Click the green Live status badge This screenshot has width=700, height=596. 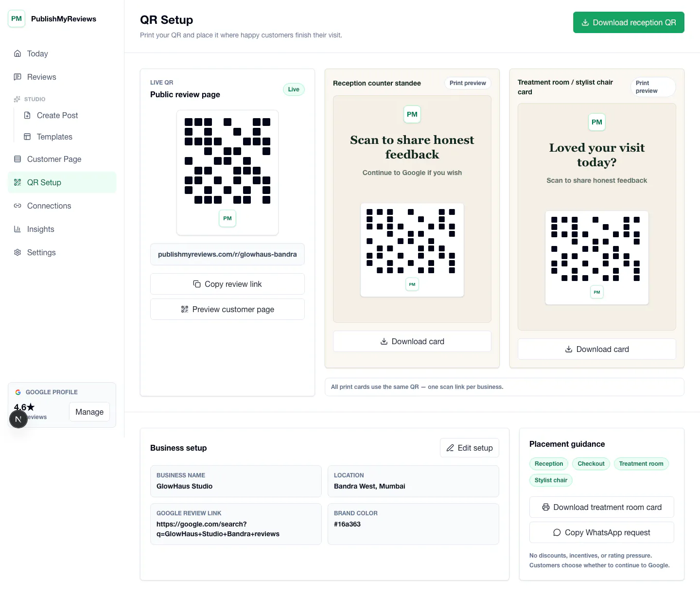[x=294, y=89]
